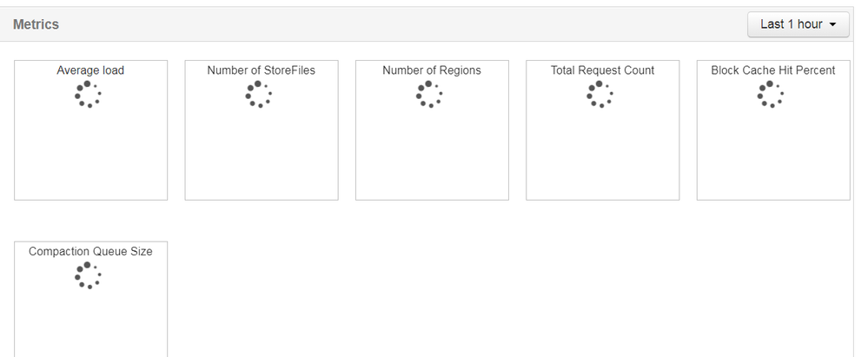The height and width of the screenshot is (357, 868).
Task: Open the Block Cache Hit Percent chart area
Action: tap(772, 156)
